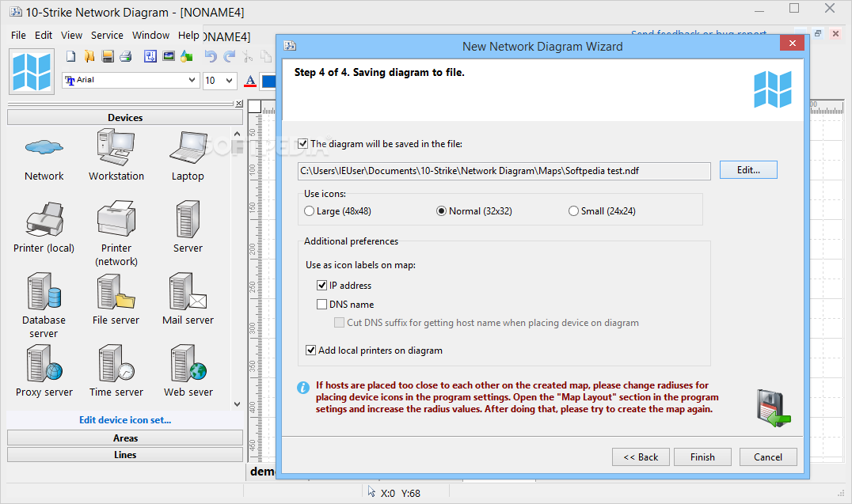Click the New document toolbar icon
Image resolution: width=852 pixels, height=504 pixels.
(71, 56)
